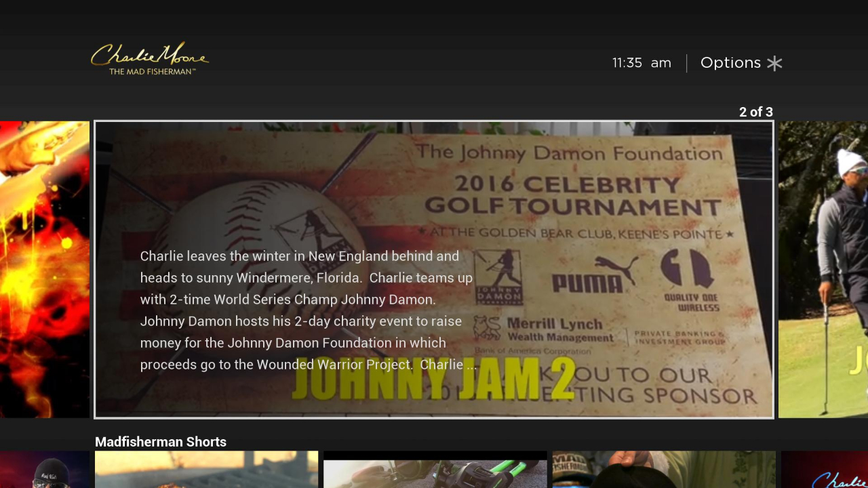Open the man in beanie thumbnail
This screenshot has height=488, width=868.
44,470
